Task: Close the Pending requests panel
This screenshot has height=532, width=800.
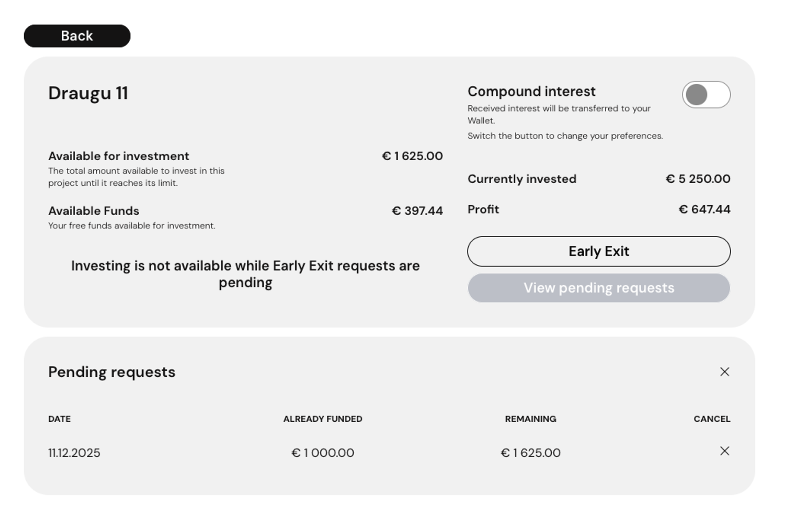Action: coord(725,372)
